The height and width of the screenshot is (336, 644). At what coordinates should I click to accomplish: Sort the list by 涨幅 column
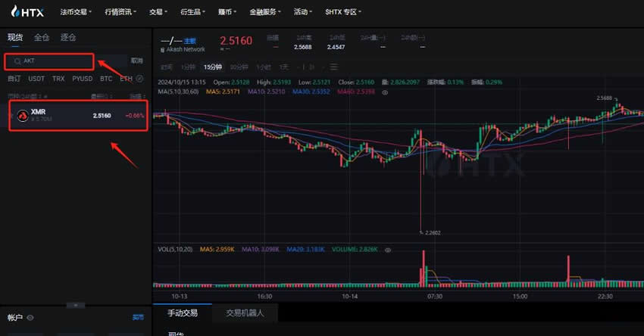(137, 96)
